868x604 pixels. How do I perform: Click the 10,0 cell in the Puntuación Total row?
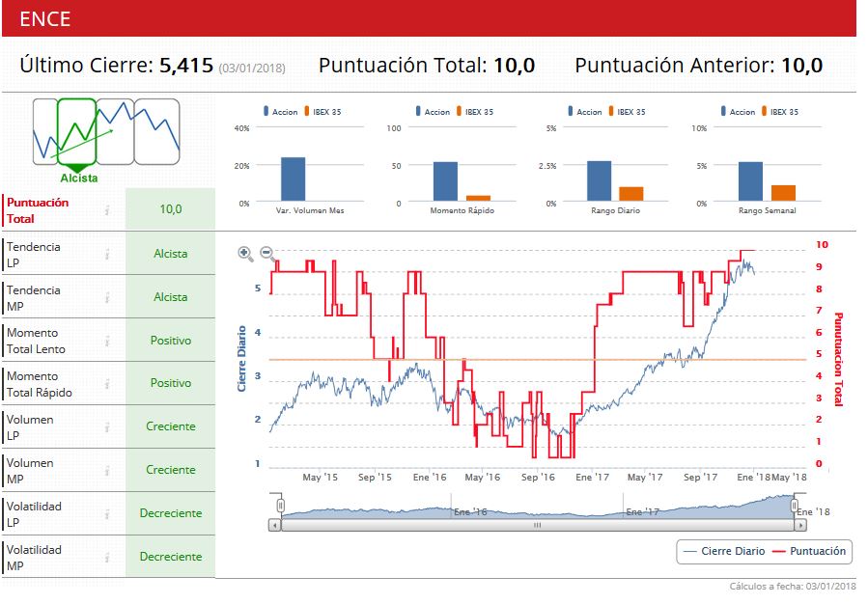pos(171,209)
